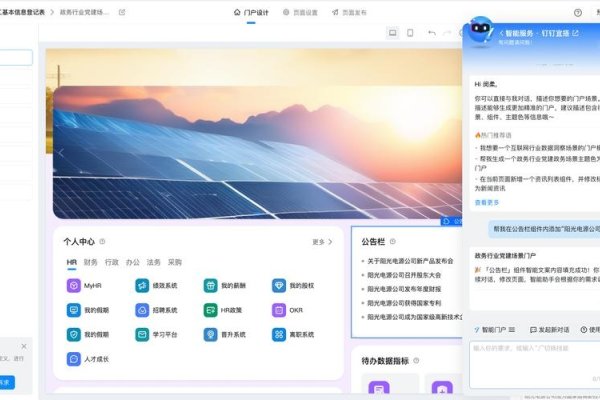Open 晋升系统 app icon
Screen dimensions: 600x400
(210, 335)
